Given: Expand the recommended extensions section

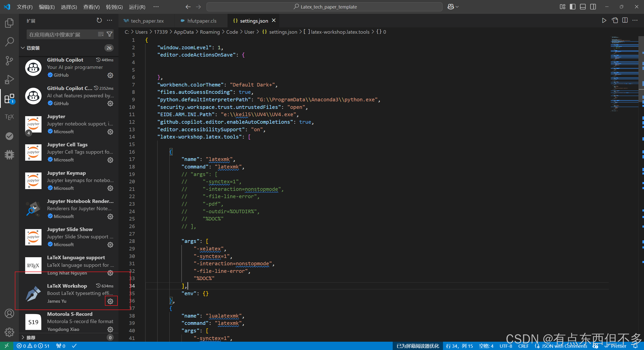Looking at the screenshot, I should pyautogui.click(x=23, y=337).
